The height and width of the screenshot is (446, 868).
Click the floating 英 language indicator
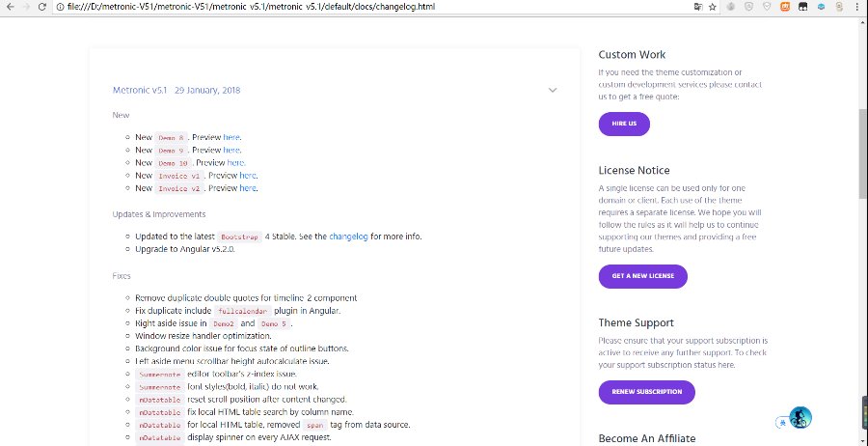pos(782,422)
